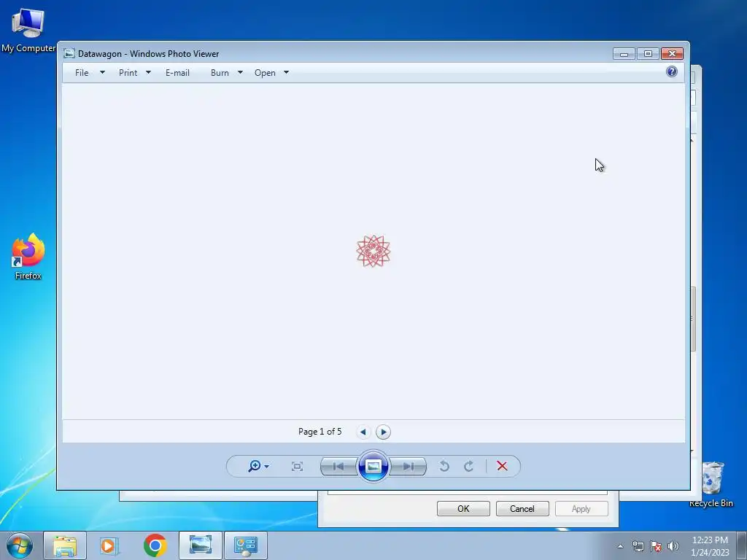Image resolution: width=747 pixels, height=560 pixels.
Task: Rotate image clockwise
Action: click(469, 466)
